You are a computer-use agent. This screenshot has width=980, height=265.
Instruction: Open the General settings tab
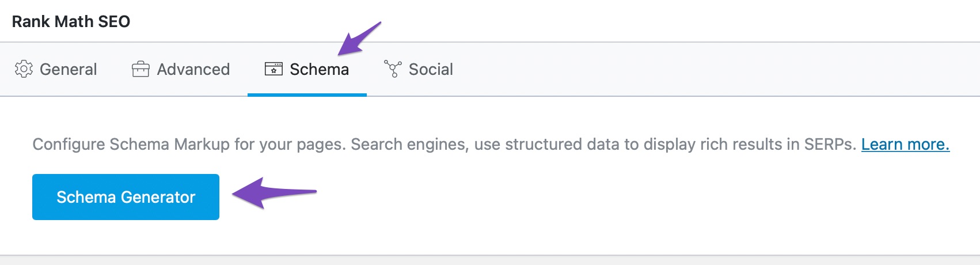coord(56,69)
